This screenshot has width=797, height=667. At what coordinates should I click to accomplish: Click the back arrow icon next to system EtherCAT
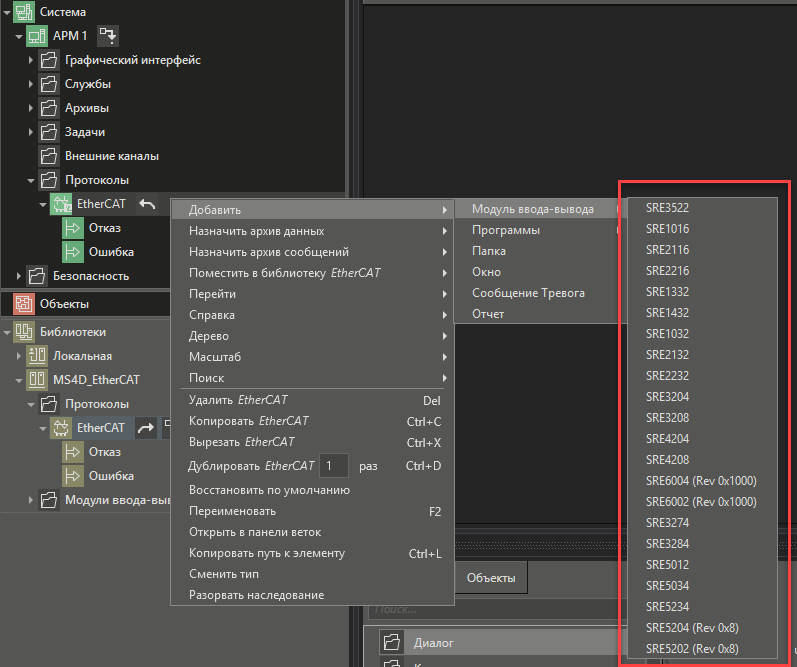(x=147, y=204)
